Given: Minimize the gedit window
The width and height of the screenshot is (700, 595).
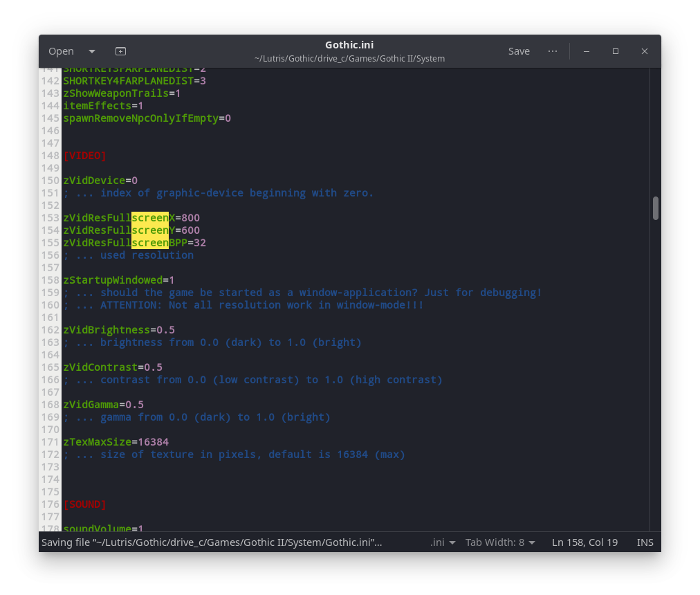Looking at the screenshot, I should [587, 51].
